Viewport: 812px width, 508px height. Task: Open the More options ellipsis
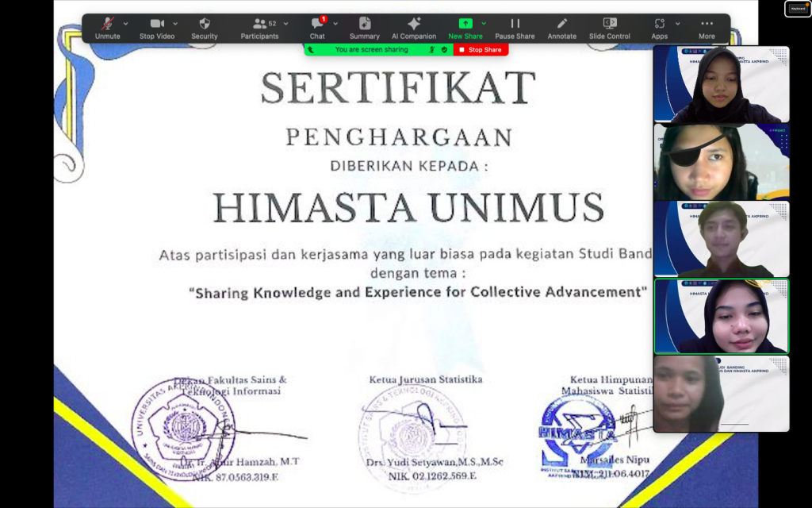coord(707,28)
